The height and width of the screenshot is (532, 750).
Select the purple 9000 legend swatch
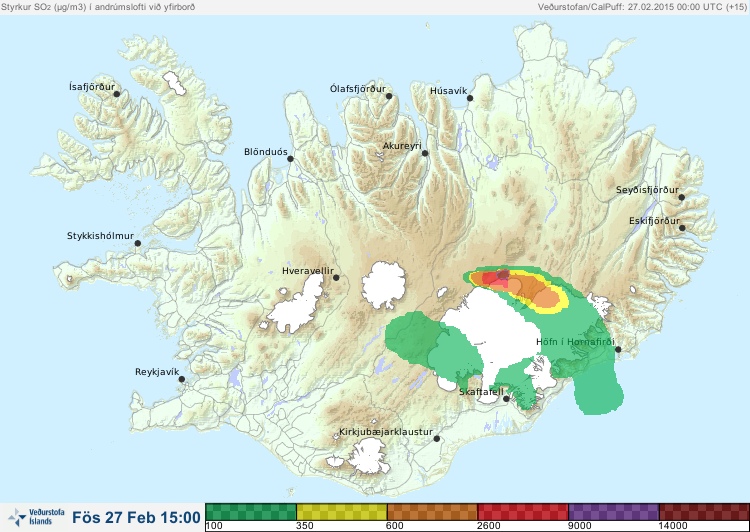click(x=614, y=511)
